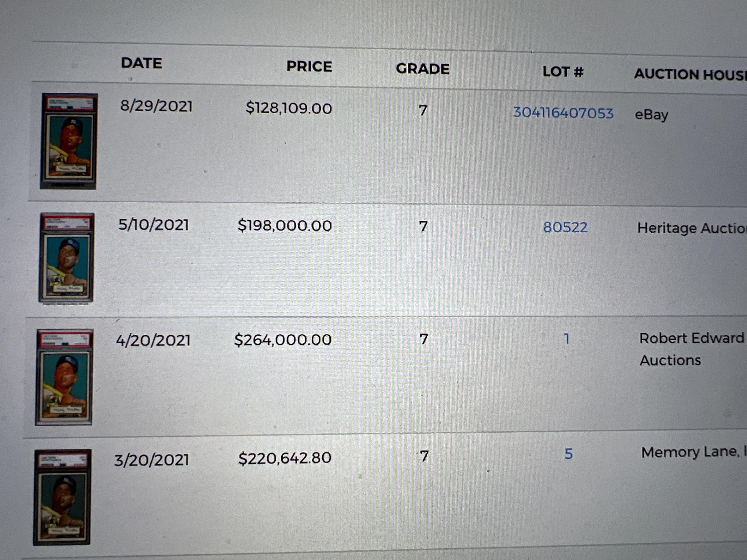Click lot number 1 link
Image resolution: width=747 pixels, height=560 pixels.
pos(567,339)
